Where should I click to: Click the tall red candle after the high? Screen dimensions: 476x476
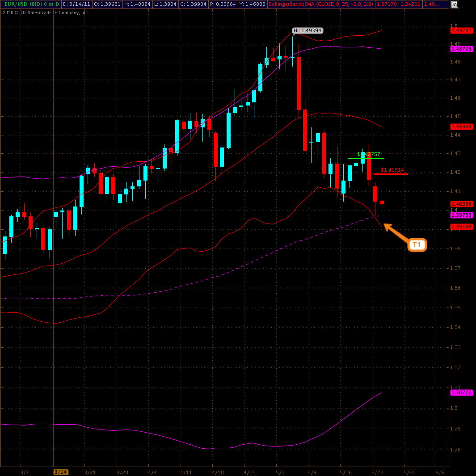tap(299, 83)
